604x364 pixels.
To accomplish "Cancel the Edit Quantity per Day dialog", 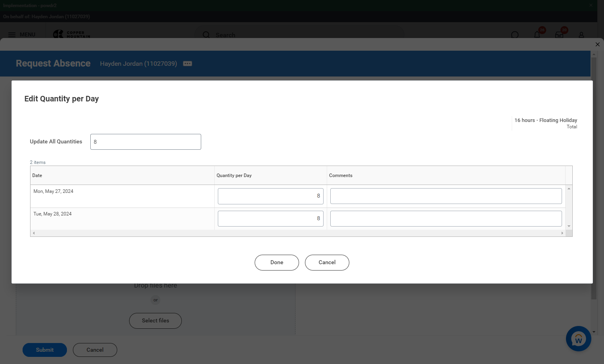I will pos(327,263).
